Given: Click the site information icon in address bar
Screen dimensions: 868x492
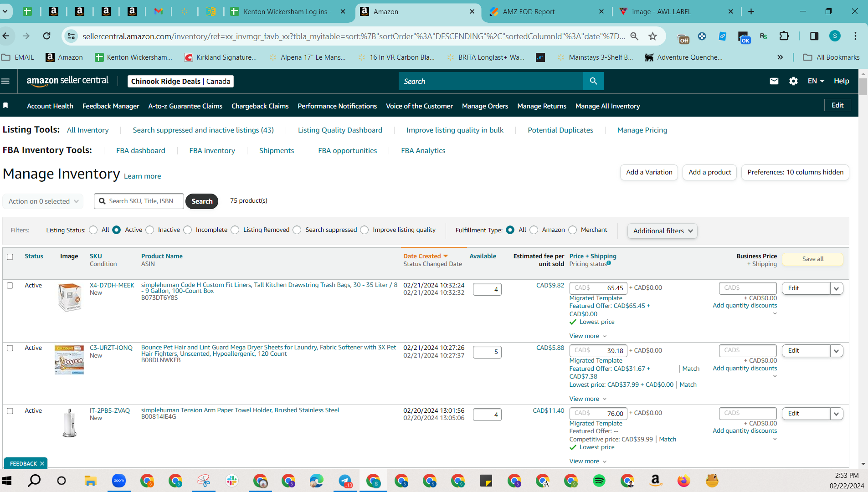Looking at the screenshot, I should (71, 36).
